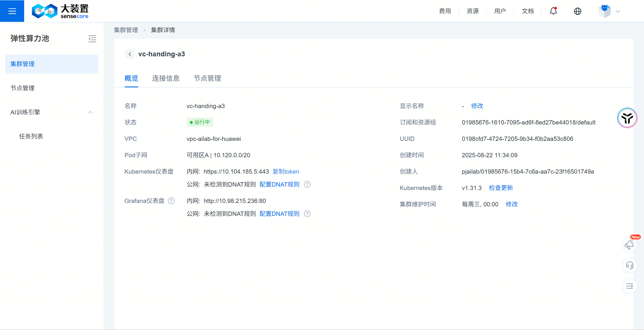644x330 pixels.
Task: Click help icon beside Kubernetes 配置DNAT规则
Action: click(x=307, y=184)
